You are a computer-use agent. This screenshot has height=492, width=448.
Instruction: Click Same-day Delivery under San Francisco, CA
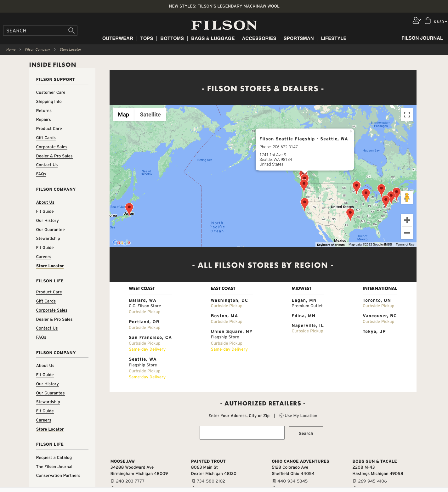tap(147, 349)
